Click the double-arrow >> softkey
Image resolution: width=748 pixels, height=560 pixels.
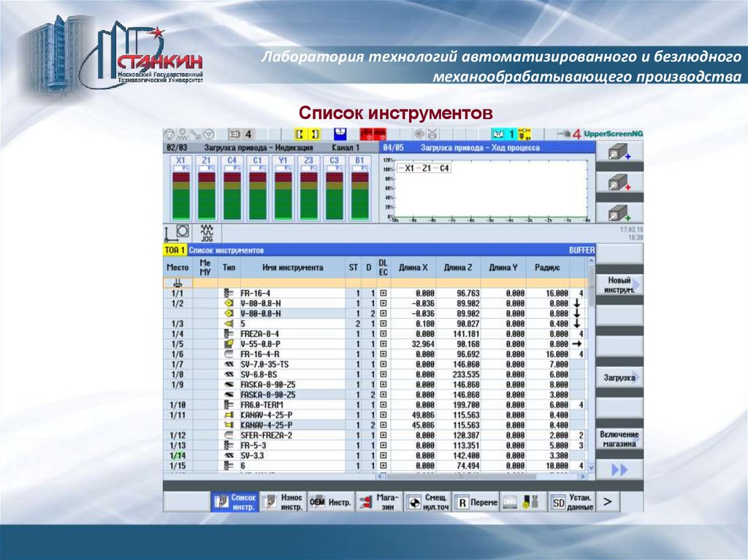(x=619, y=470)
